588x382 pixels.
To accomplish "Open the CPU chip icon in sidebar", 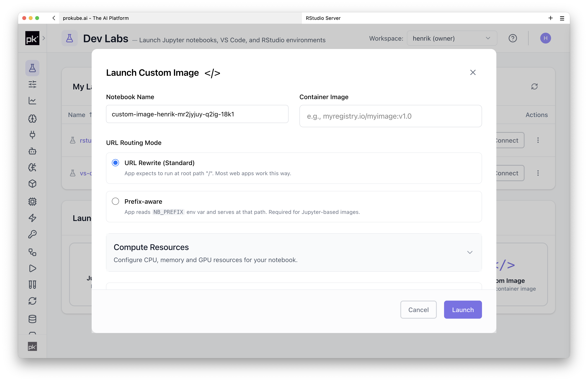I will [x=32, y=202].
